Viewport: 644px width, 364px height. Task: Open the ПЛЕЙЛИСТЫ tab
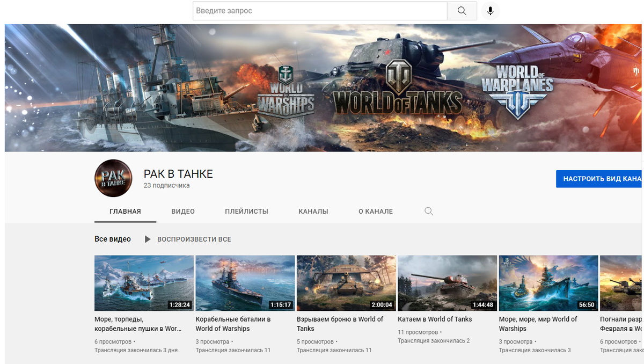point(246,211)
